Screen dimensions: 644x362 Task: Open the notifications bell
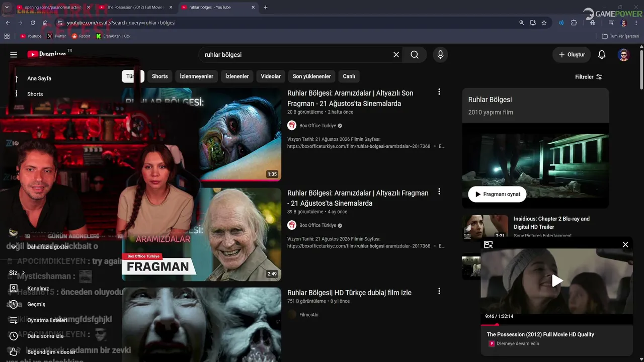point(602,55)
